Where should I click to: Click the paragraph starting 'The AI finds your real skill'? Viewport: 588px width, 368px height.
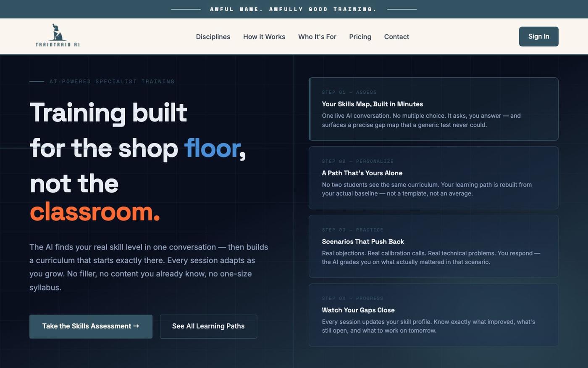(x=149, y=267)
